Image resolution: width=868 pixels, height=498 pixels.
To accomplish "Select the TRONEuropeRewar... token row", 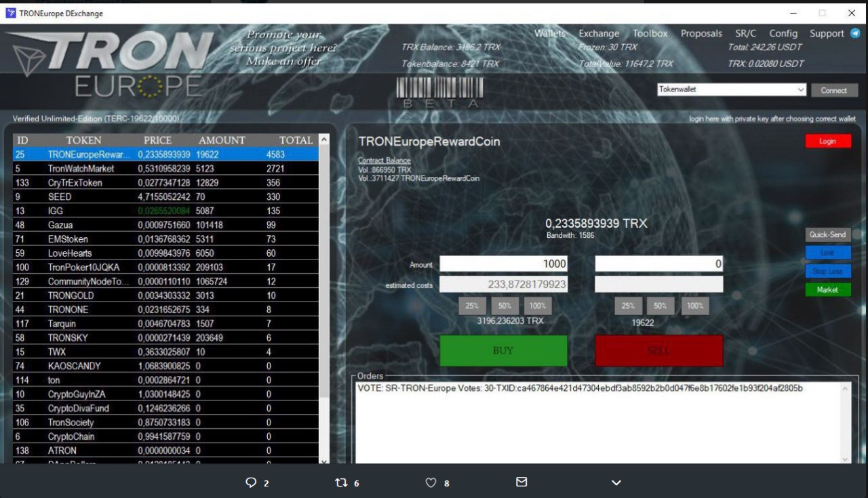I will pos(165,154).
